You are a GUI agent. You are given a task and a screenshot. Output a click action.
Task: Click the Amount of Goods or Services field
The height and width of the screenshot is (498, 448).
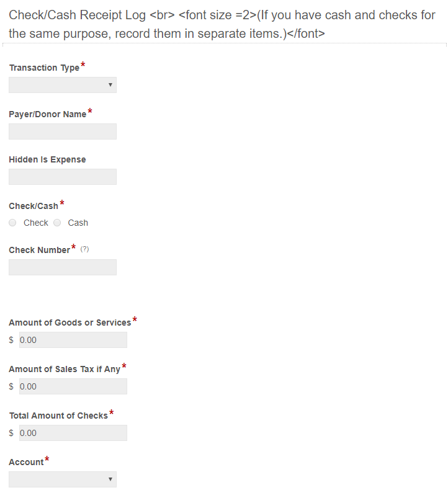73,340
